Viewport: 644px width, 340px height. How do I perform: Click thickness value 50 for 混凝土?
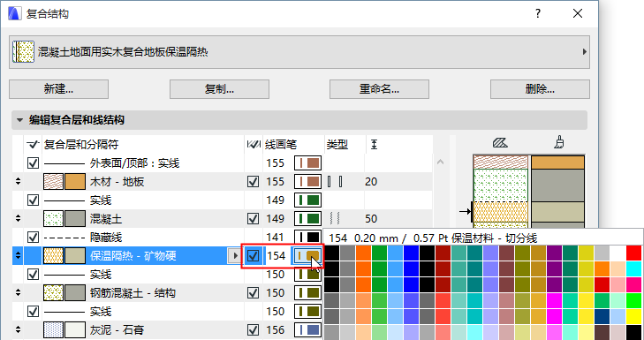[x=371, y=219]
